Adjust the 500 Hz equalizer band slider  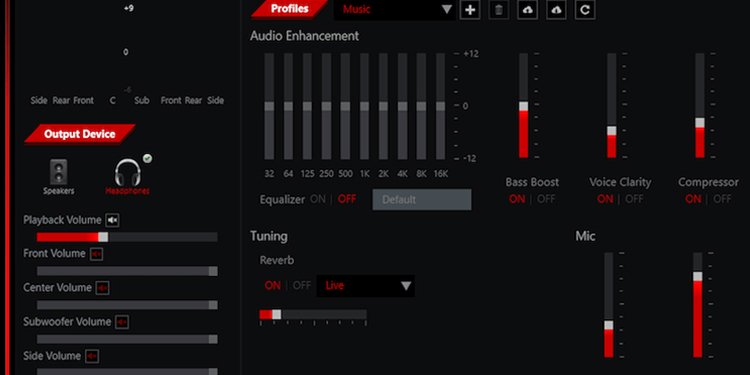[345, 106]
